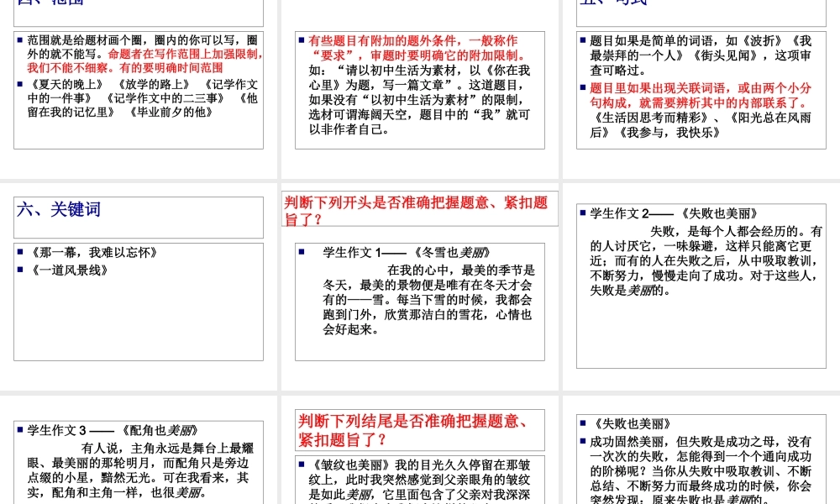Click the bullet before 范围就是给题材画个圈
Screen dimensions: 840x504
tap(18, 38)
